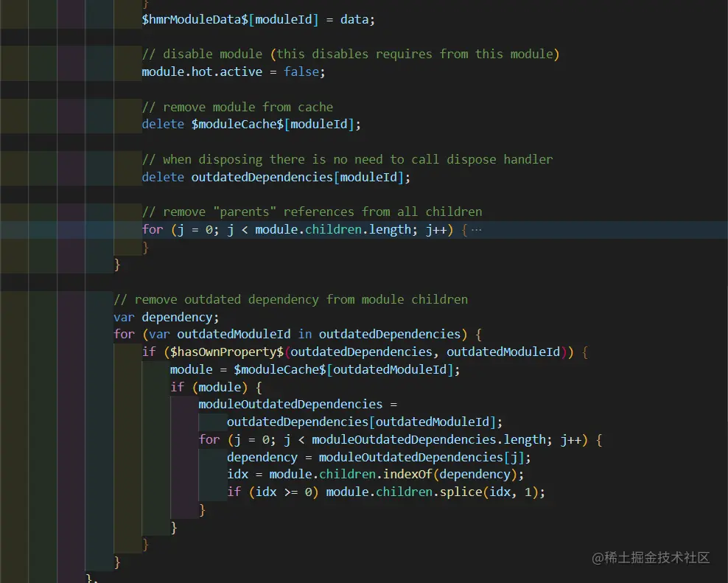Click the line 'module = $moduleCache$[outdatedModuleId];'

(x=315, y=370)
